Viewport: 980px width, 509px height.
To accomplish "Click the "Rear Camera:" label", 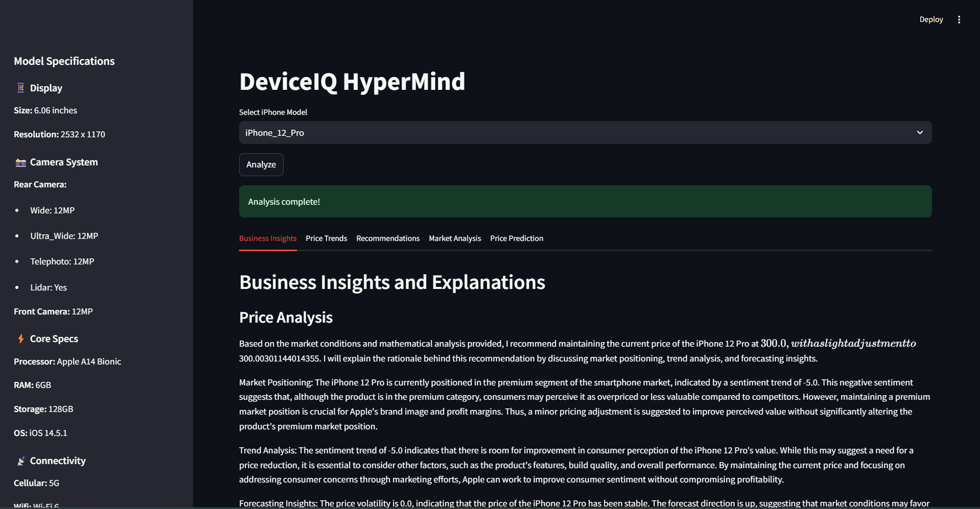I will point(40,185).
